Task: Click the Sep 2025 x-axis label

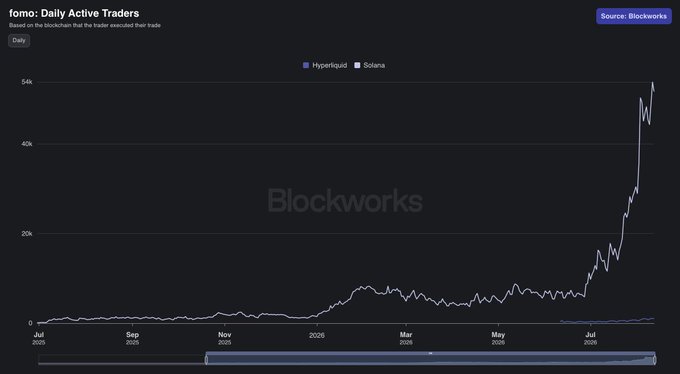Action: pyautogui.click(x=132, y=338)
